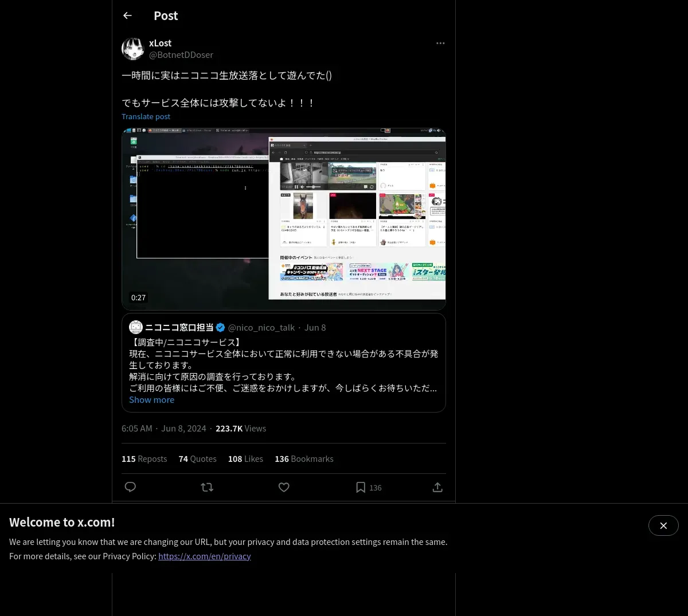The image size is (688, 616).
Task: View the 74 Quotes
Action: (x=197, y=459)
